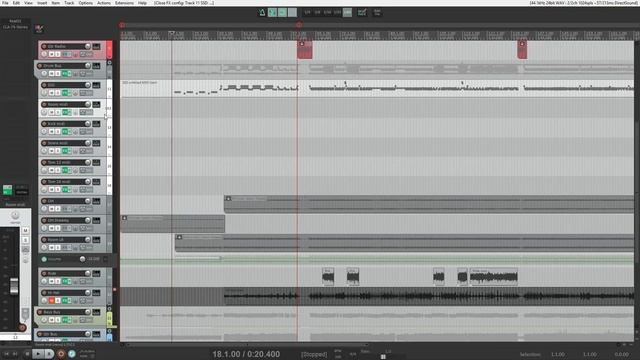Screen dimensions: 640x360
Task: Adjust the Drum Bus volume knob
Action: 88,66
